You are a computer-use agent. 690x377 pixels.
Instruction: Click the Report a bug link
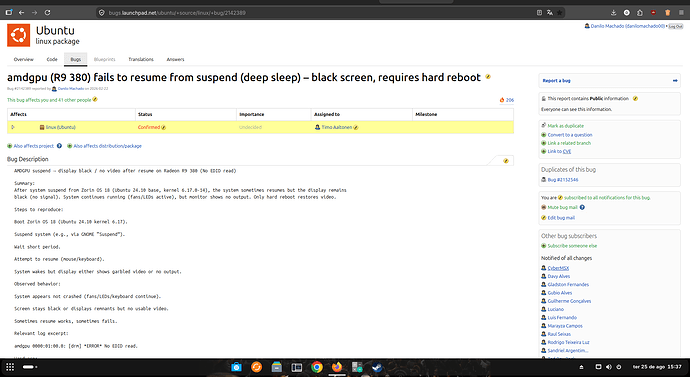coord(556,81)
